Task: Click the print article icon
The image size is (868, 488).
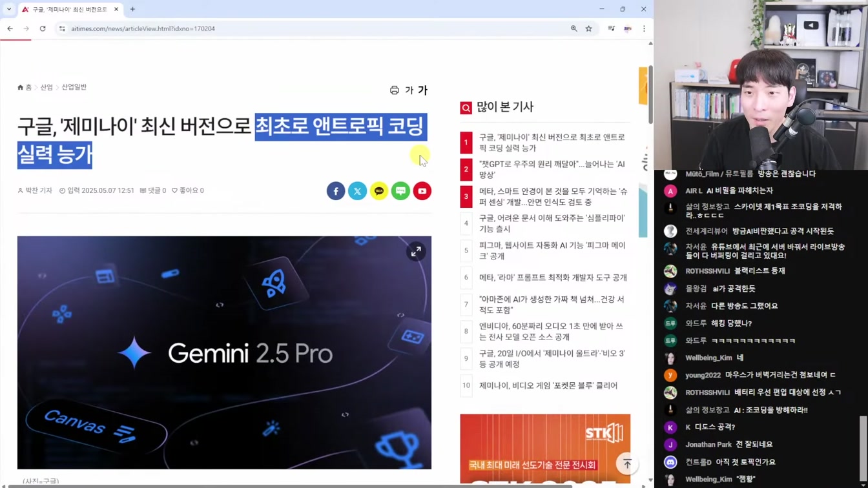Action: 395,90
